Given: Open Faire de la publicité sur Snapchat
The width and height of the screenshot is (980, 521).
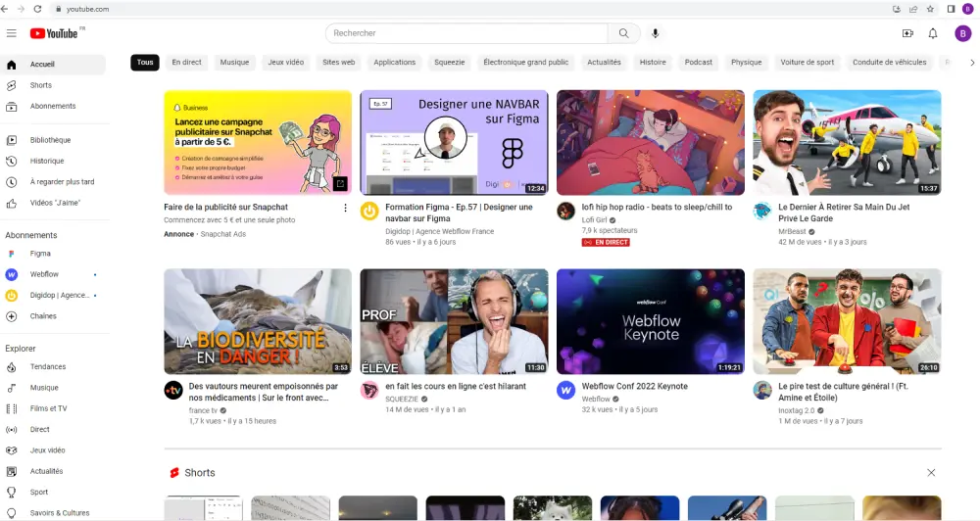Looking at the screenshot, I should point(225,208).
